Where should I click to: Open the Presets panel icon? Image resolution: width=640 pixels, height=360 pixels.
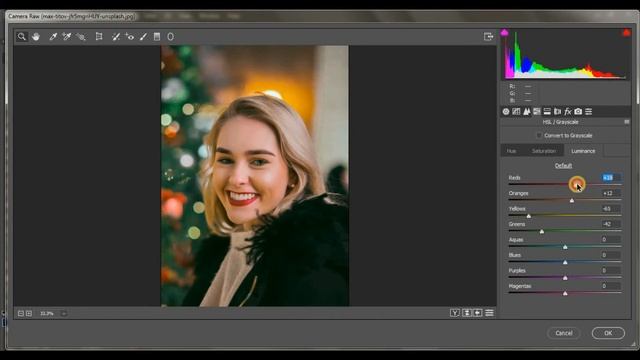point(589,111)
